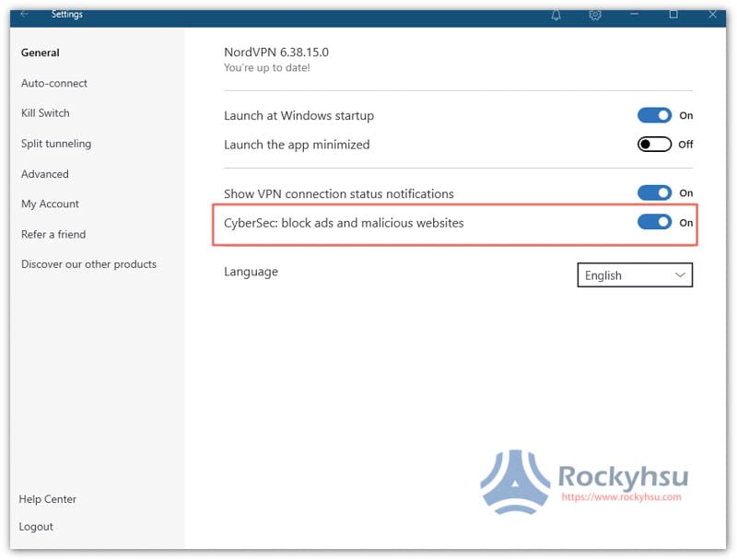Click the "You're up to date!" status
Screen dimensions: 737x560
point(266,67)
